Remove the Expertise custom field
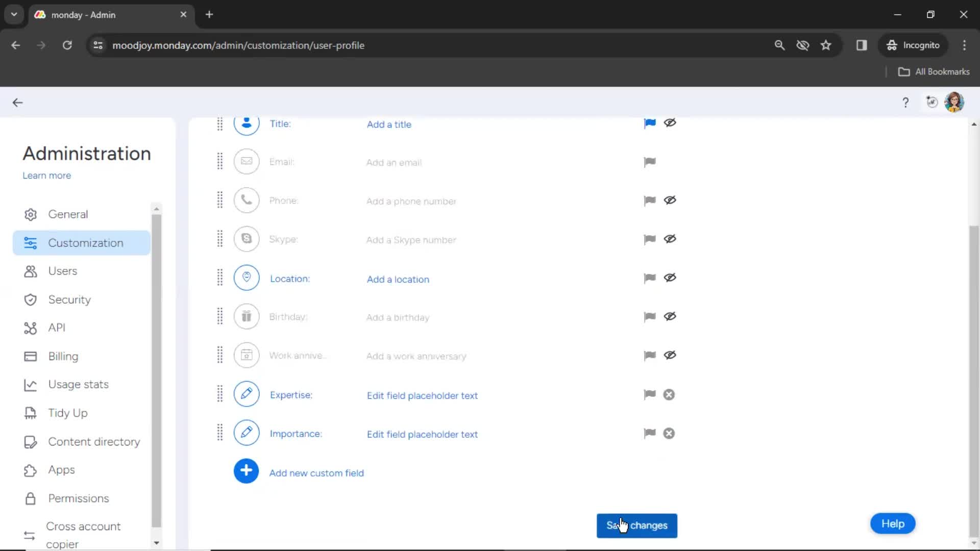Image resolution: width=980 pixels, height=551 pixels. pyautogui.click(x=669, y=395)
